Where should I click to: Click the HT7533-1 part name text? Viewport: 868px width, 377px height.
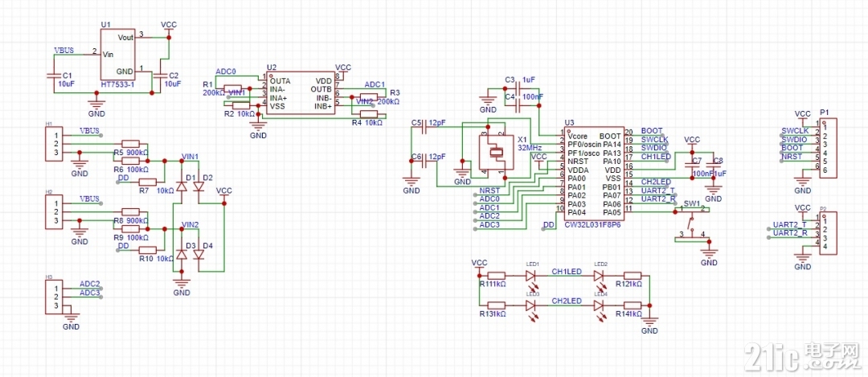pos(118,84)
